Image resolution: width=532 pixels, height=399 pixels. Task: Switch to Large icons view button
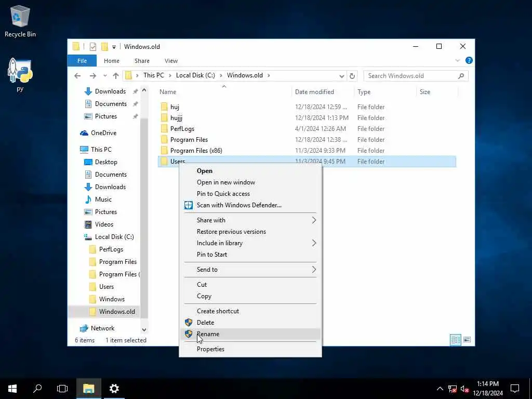467,340
